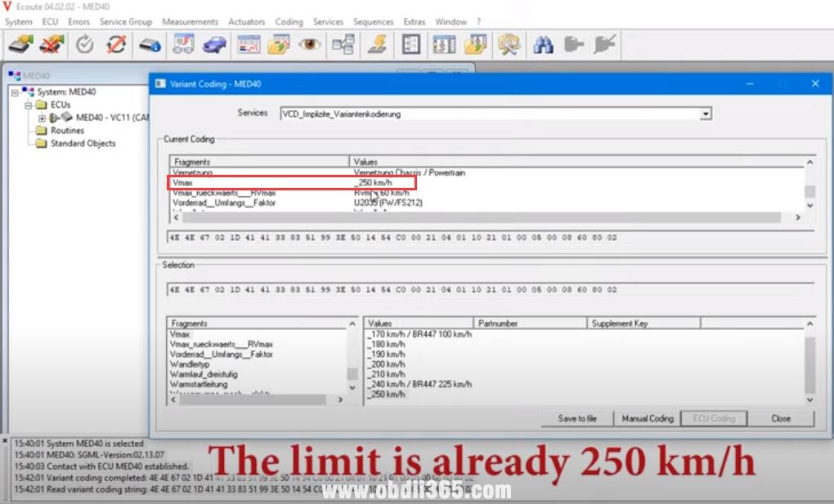Open the measurement chart window icon
Image resolution: width=834 pixels, height=504 pixels.
coord(249,45)
